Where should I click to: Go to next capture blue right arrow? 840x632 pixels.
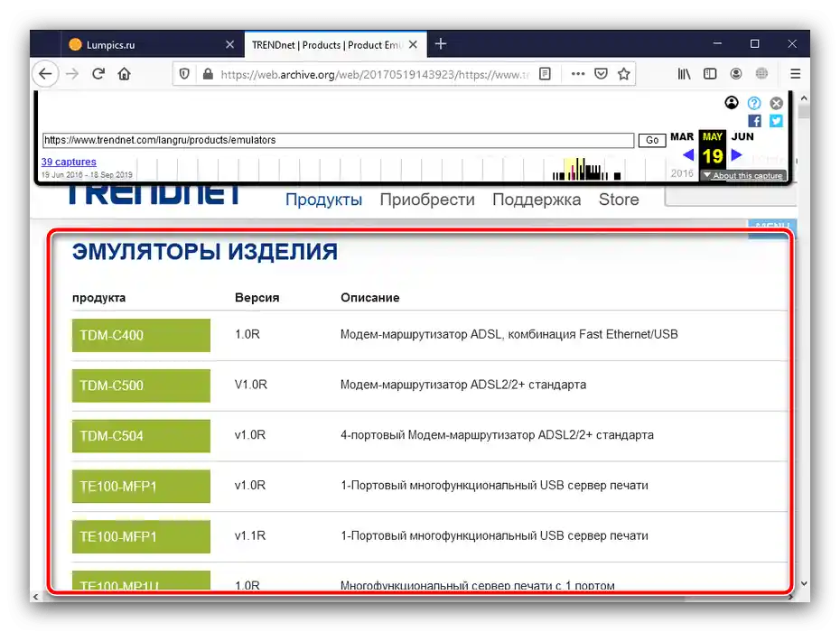(737, 154)
